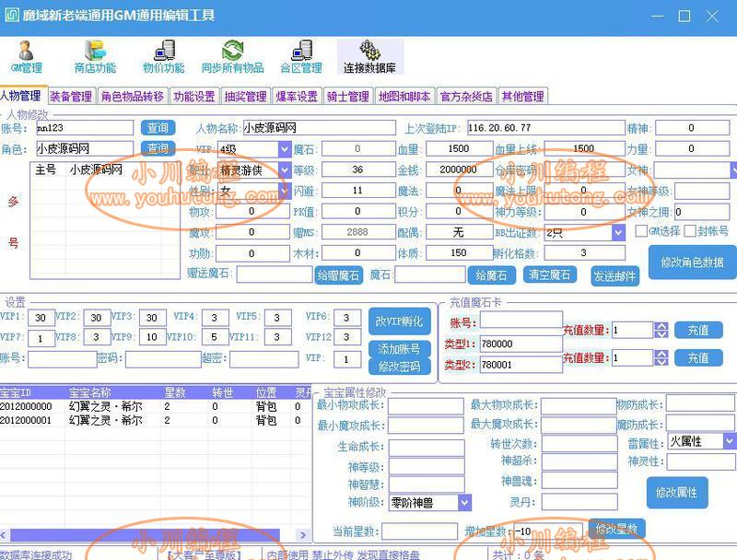The image size is (737, 560).
Task: Click the VIP1 field showing 30
Action: point(41,318)
